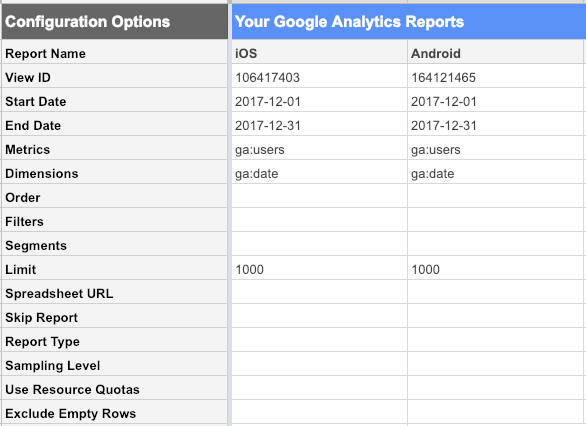Select the empty iOS Skip Report cell

click(319, 317)
